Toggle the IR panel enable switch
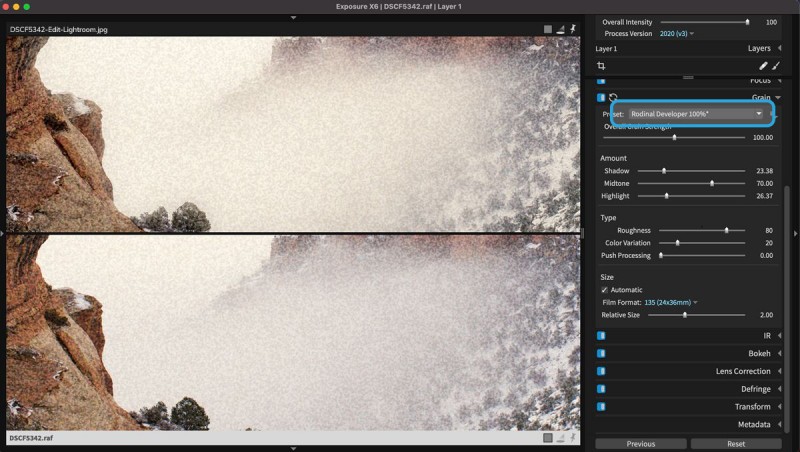Image resolution: width=800 pixels, height=452 pixels. point(601,336)
